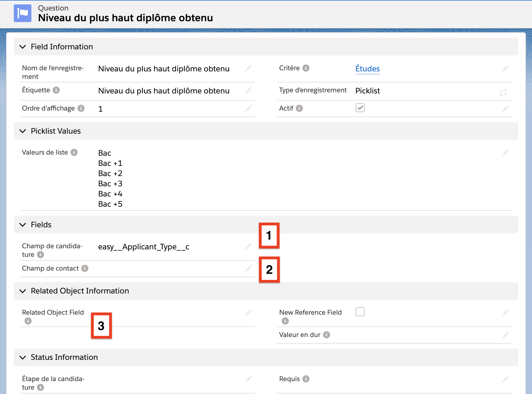Edit picklist values with pencil icon

[505, 153]
